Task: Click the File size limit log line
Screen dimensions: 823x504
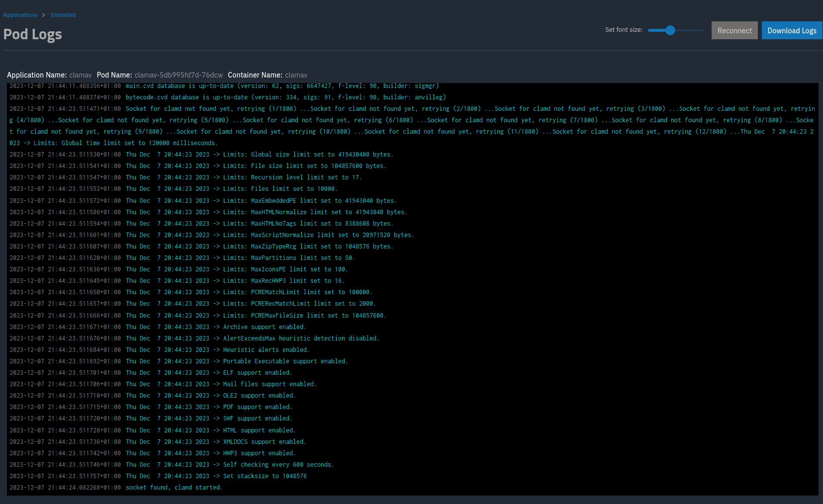Action: (x=198, y=166)
